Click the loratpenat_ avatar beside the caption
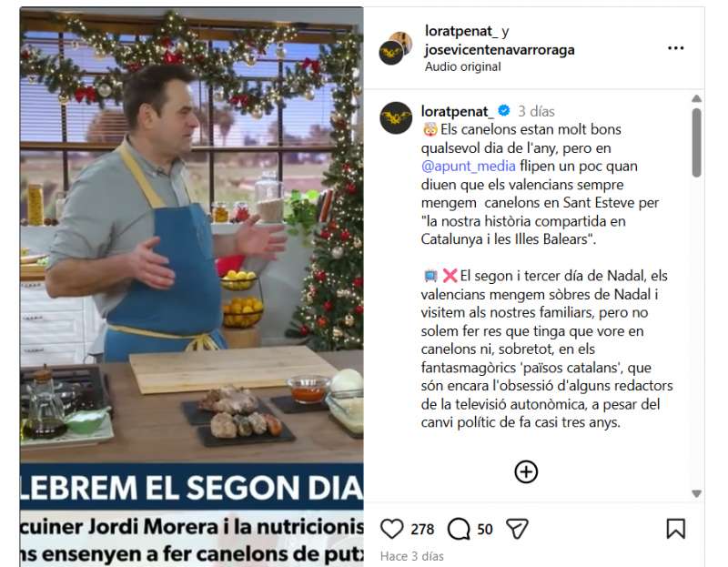Viewport: 728px width, 567px height. tap(396, 118)
